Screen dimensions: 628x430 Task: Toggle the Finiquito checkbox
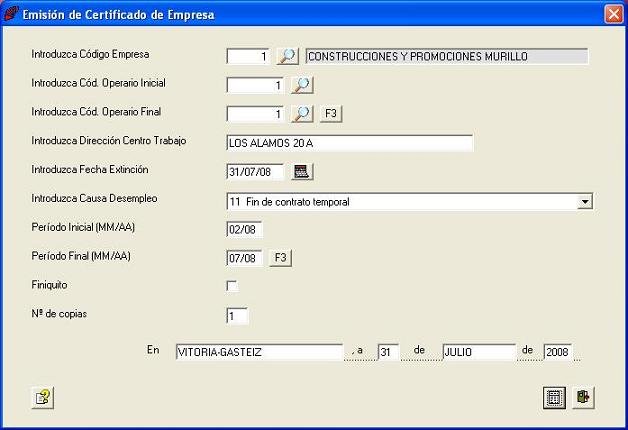coord(232,286)
